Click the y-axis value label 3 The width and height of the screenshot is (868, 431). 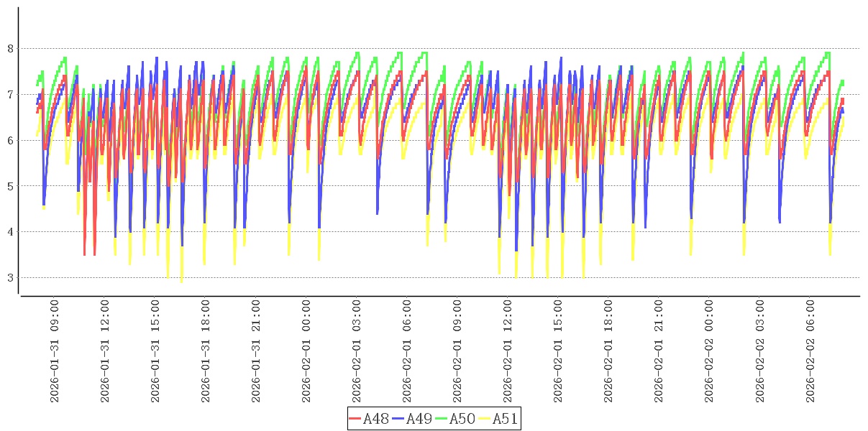tap(10, 278)
